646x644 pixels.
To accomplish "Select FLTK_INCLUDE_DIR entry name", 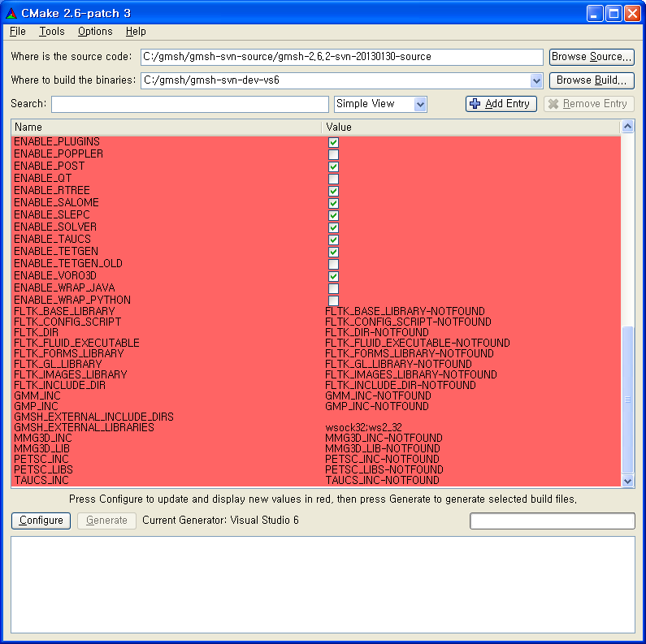I will click(60, 386).
